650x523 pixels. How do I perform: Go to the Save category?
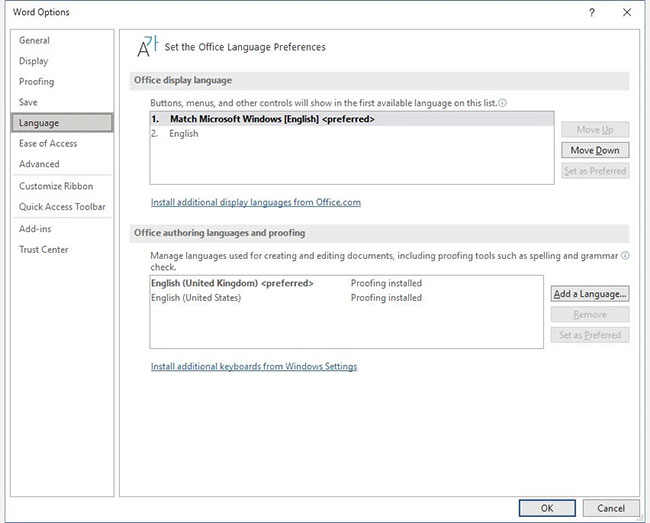[x=62, y=102]
